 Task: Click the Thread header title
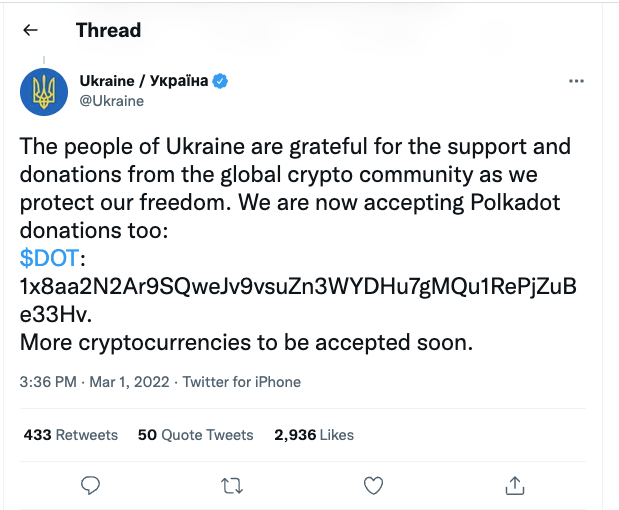point(108,30)
